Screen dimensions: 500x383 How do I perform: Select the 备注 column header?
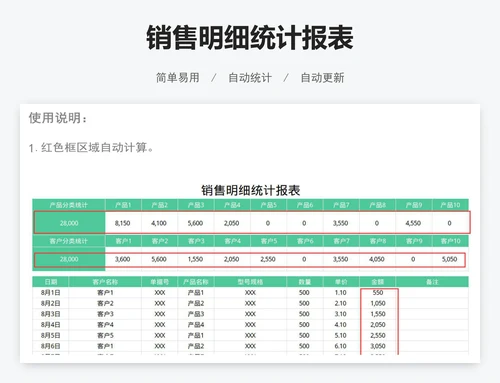click(x=432, y=282)
